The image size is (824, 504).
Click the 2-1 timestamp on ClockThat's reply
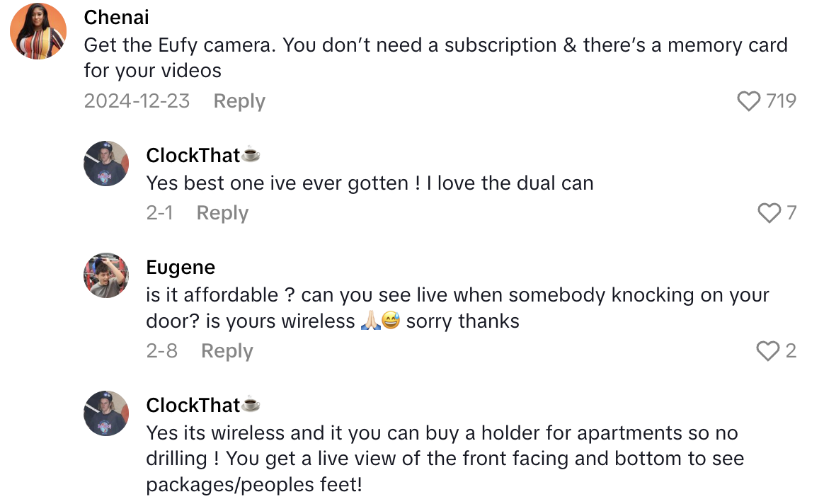159,213
